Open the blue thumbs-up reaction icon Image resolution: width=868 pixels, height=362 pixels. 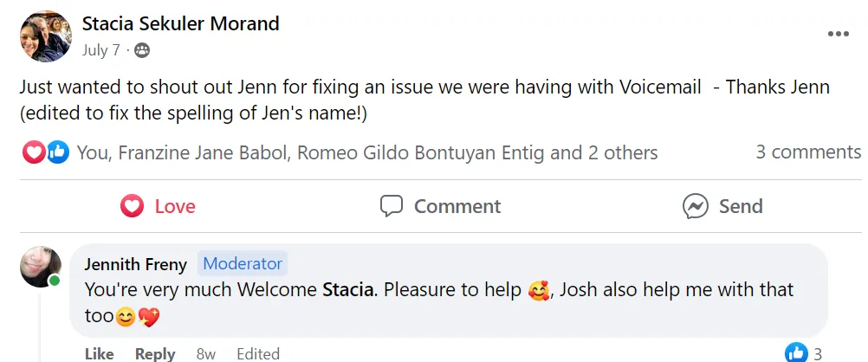[57, 152]
